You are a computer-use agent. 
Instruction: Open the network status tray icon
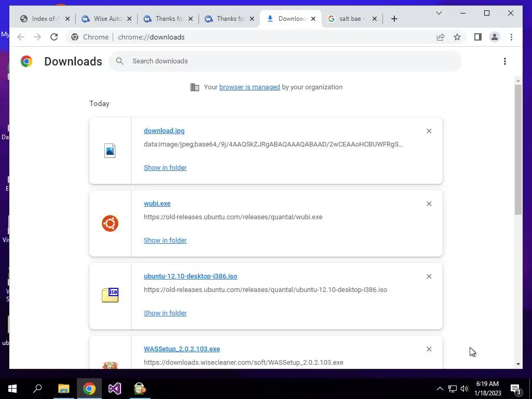click(x=453, y=389)
